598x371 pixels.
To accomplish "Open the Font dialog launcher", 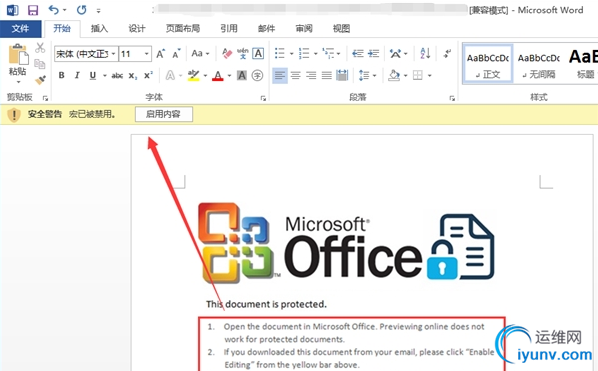I will tap(263, 98).
